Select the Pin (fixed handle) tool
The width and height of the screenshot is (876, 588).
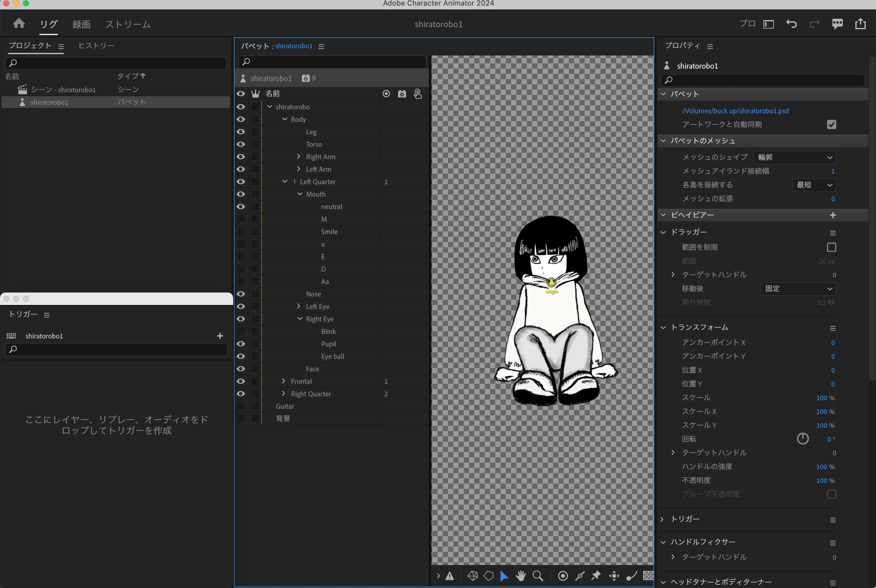point(596,576)
